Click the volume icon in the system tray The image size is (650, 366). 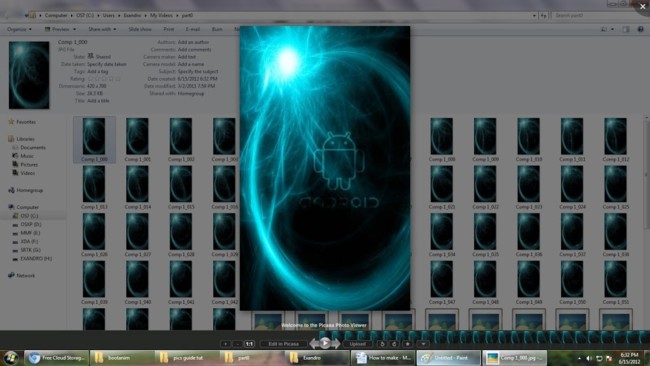click(x=589, y=358)
